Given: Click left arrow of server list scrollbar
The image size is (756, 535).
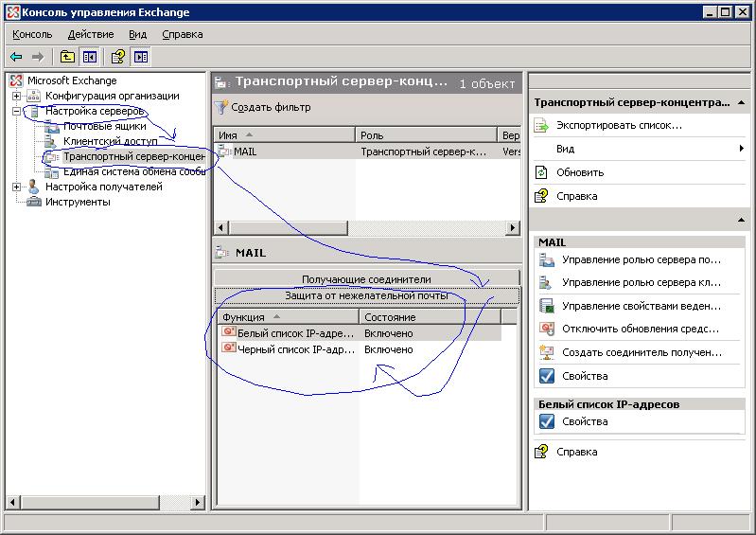Looking at the screenshot, I should (x=221, y=227).
